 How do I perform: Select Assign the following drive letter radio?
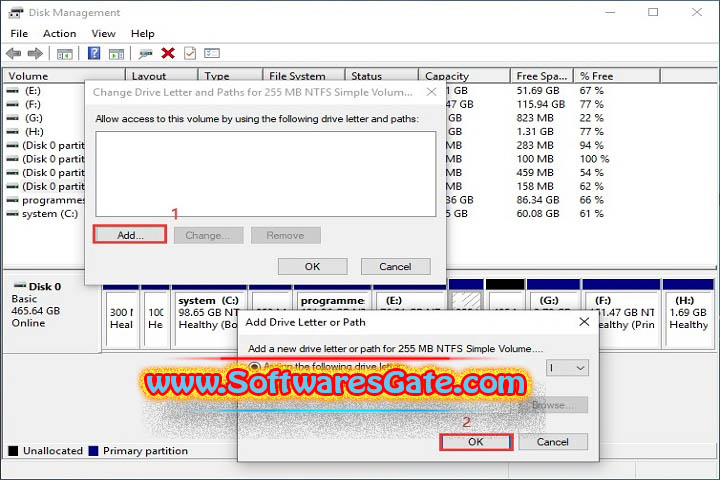pyautogui.click(x=254, y=367)
